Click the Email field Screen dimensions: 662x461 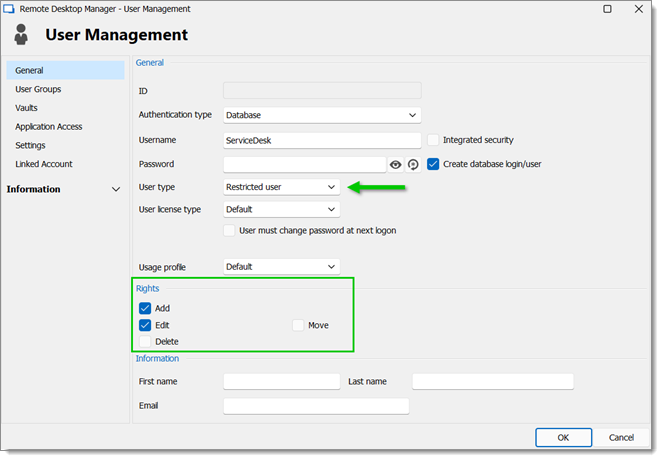tap(316, 406)
